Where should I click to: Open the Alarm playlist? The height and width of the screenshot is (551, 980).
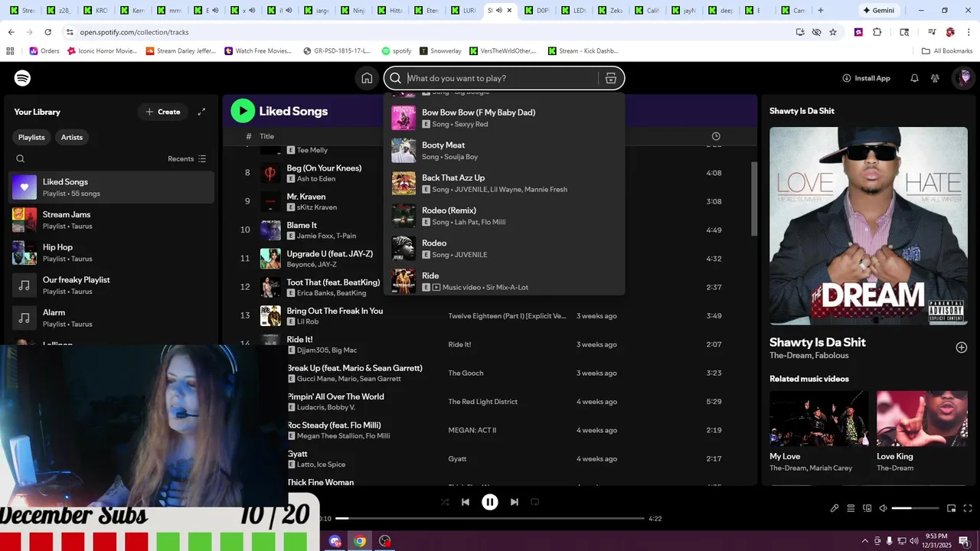coord(111,318)
